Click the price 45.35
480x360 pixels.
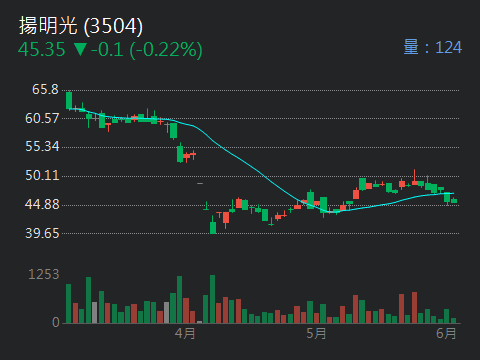click(x=42, y=49)
